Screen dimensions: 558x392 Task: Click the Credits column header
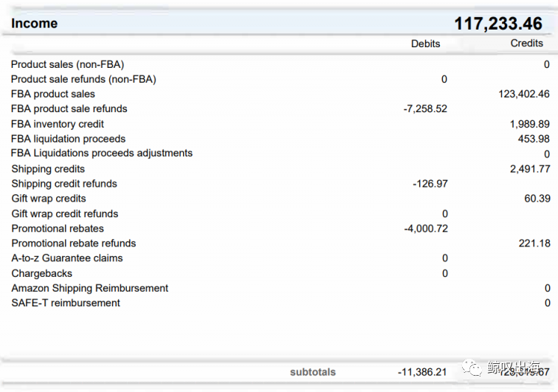tap(527, 43)
